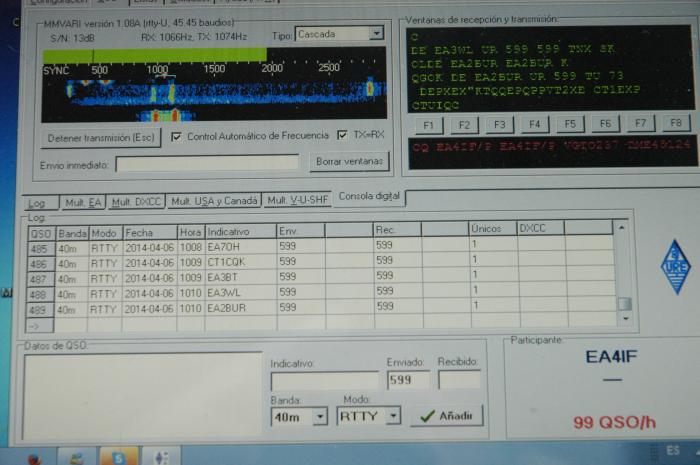Switch to the Mult. V-U-SHF tab
Screen dimensions: 700x465
(x=297, y=200)
